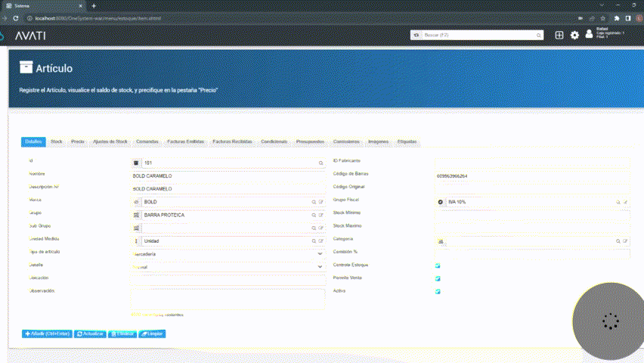644x363 pixels.
Task: Open the Comisiones tab
Action: click(x=346, y=142)
